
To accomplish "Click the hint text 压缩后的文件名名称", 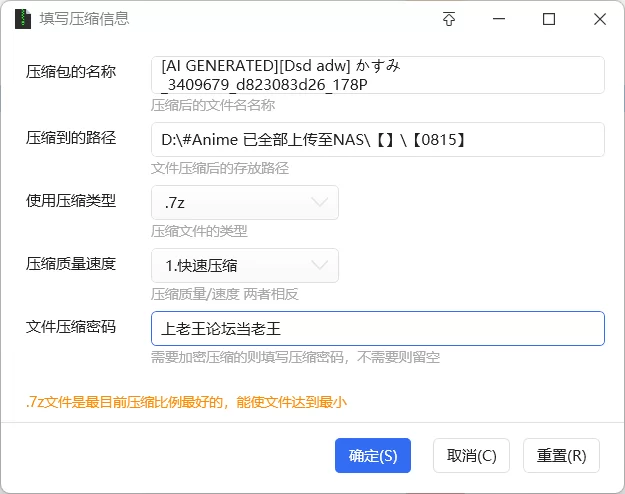I will tap(213, 105).
